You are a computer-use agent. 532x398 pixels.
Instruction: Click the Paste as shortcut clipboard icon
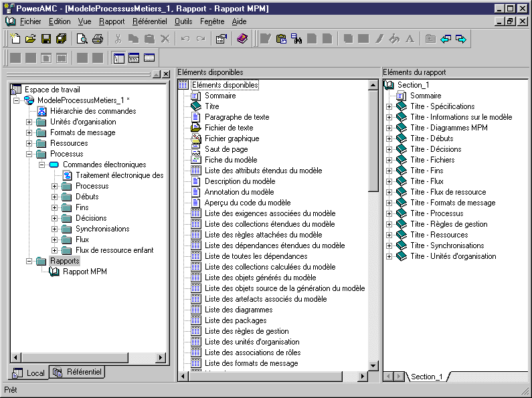[281, 39]
